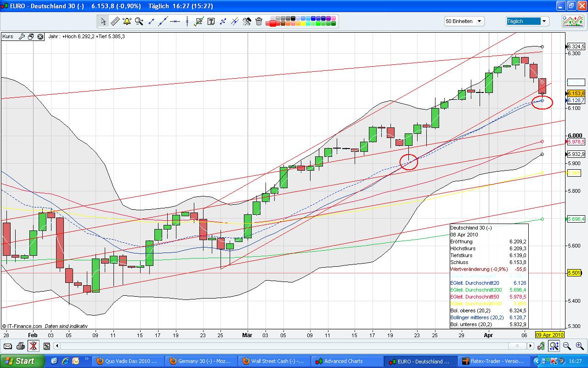The image size is (588, 368).
Task: Click the list document icon at bottom left
Action: (46, 346)
